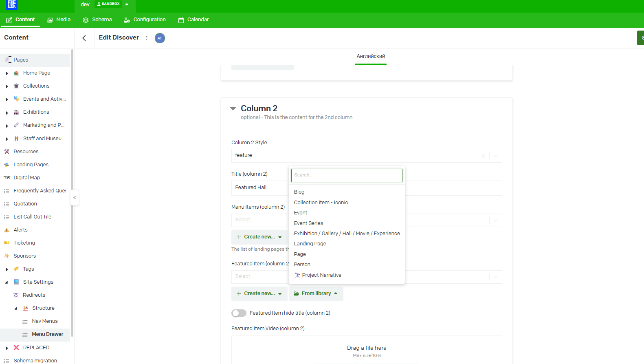The height and width of the screenshot is (364, 644).
Task: Click the Resources tools icon
Action: point(7,152)
